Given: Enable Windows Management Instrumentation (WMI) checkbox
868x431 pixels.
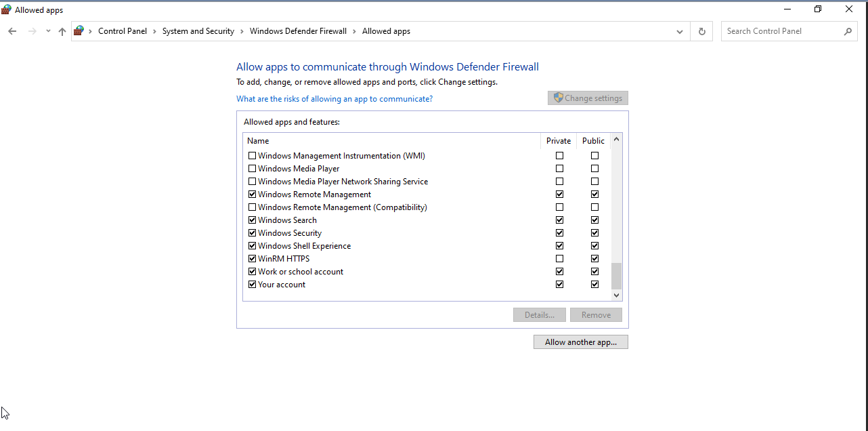Looking at the screenshot, I should click(x=253, y=156).
